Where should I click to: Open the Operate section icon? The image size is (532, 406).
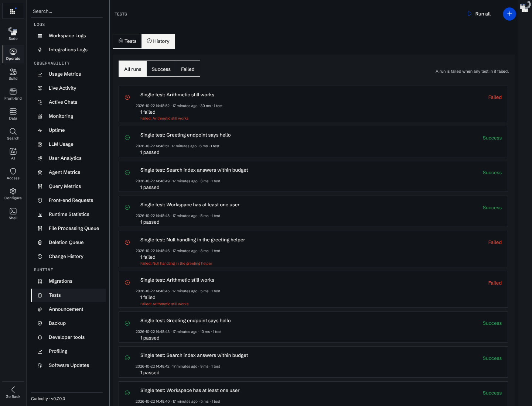(13, 54)
